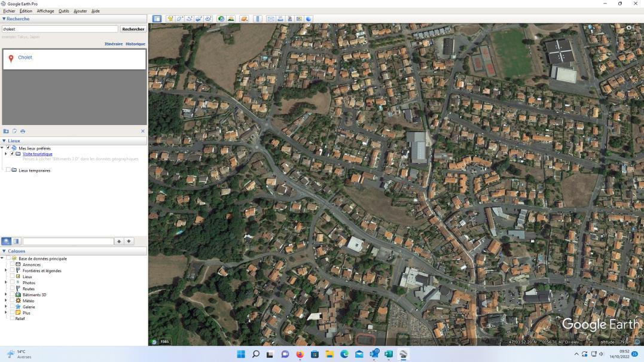The height and width of the screenshot is (362, 644).
Task: Enable the Routes layer checkbox
Action: click(x=12, y=289)
